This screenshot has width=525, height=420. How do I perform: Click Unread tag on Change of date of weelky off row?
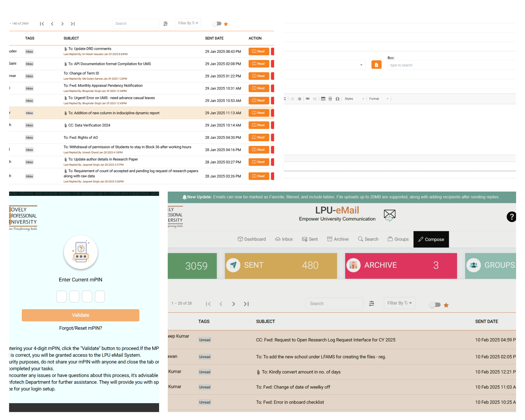coord(205,387)
